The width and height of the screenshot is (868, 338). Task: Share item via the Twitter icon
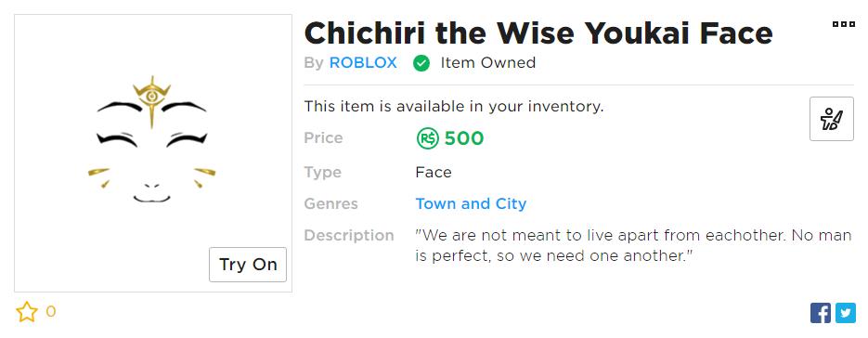(846, 313)
